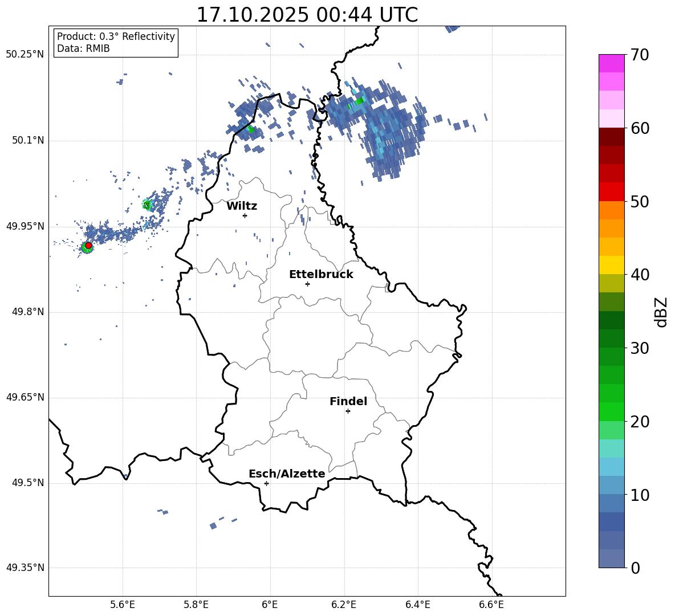Click the Wiltz cross marker

[x=245, y=215]
